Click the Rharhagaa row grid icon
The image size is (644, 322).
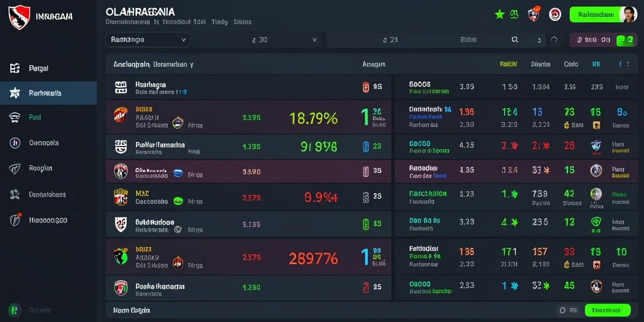click(x=121, y=87)
